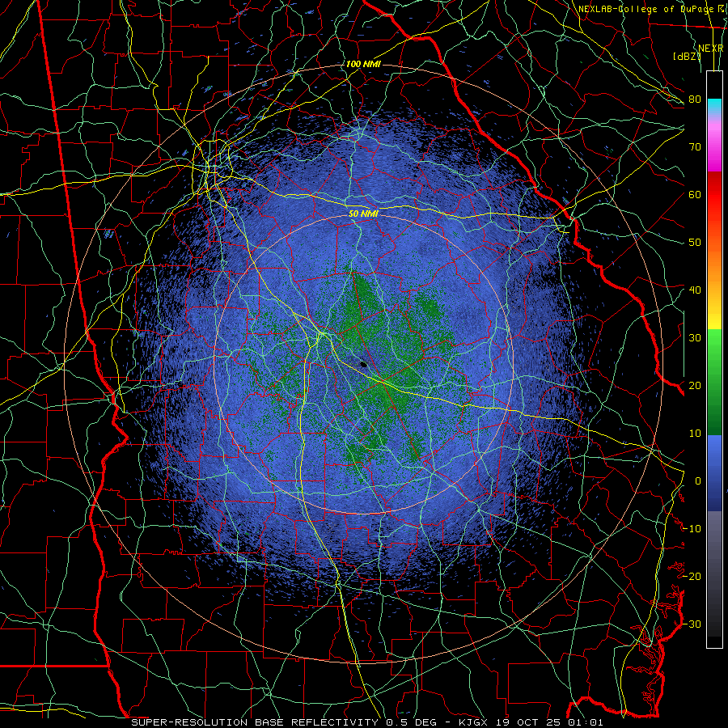Click the "100 NMI" range ring label
The height and width of the screenshot is (728, 728).
point(363,64)
